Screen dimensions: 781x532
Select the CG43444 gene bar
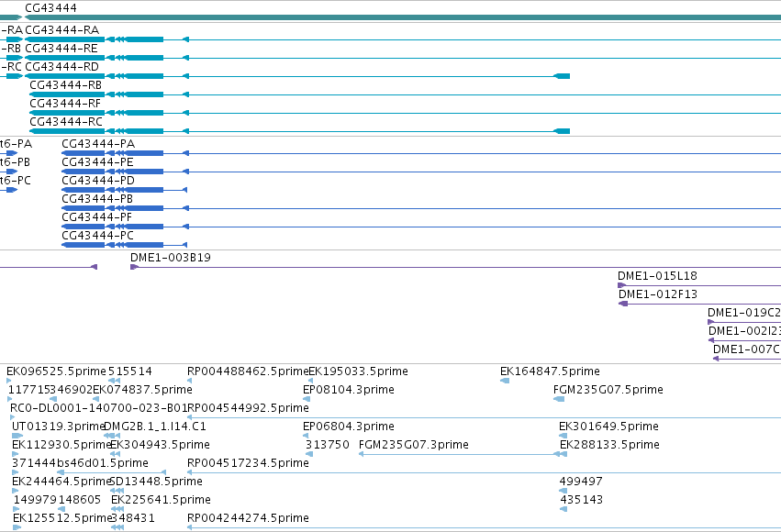(403, 18)
